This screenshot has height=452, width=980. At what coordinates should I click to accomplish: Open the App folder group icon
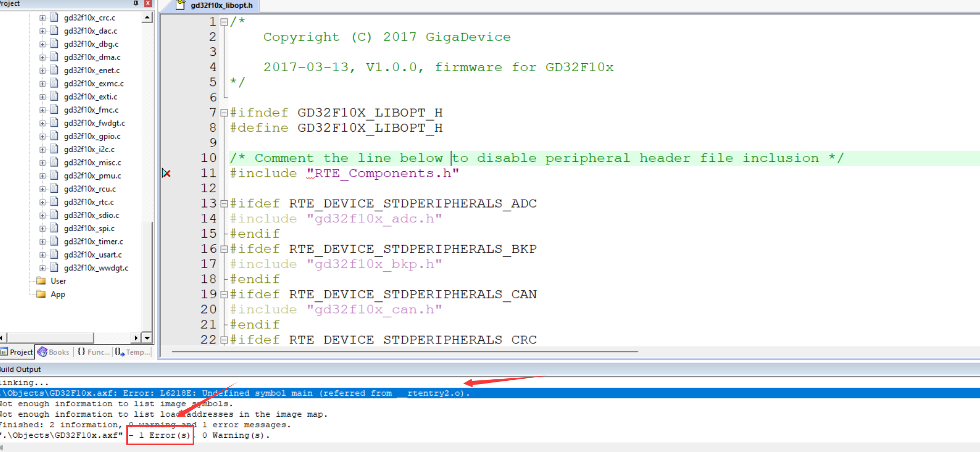click(41, 294)
